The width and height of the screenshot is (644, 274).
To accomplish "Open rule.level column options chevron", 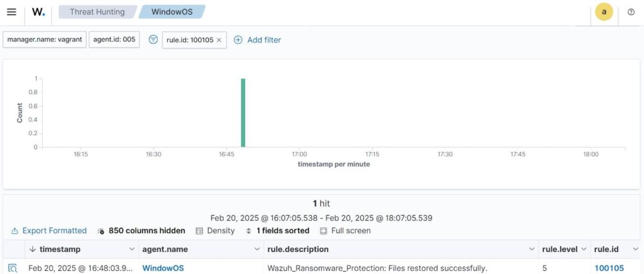I will pos(584,249).
